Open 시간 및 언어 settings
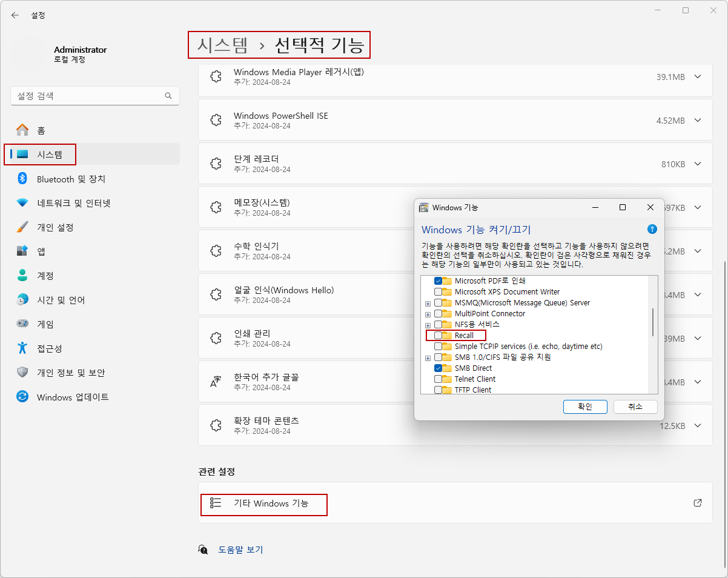Screen dimensions: 728x578 (95, 300)
